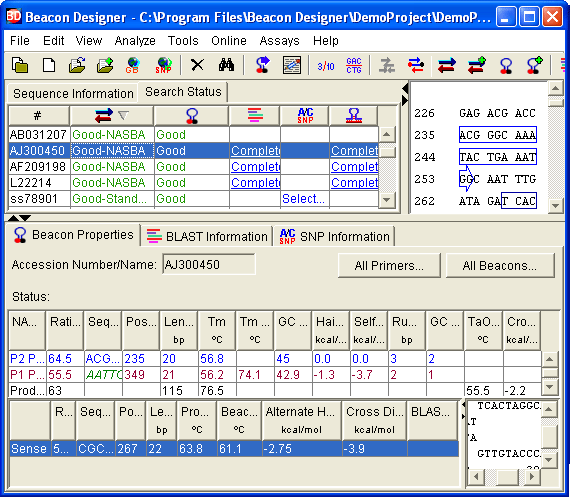Image resolution: width=570 pixels, height=497 pixels.
Task: Click the notepad edit toolbar icon
Action: pyautogui.click(x=292, y=66)
